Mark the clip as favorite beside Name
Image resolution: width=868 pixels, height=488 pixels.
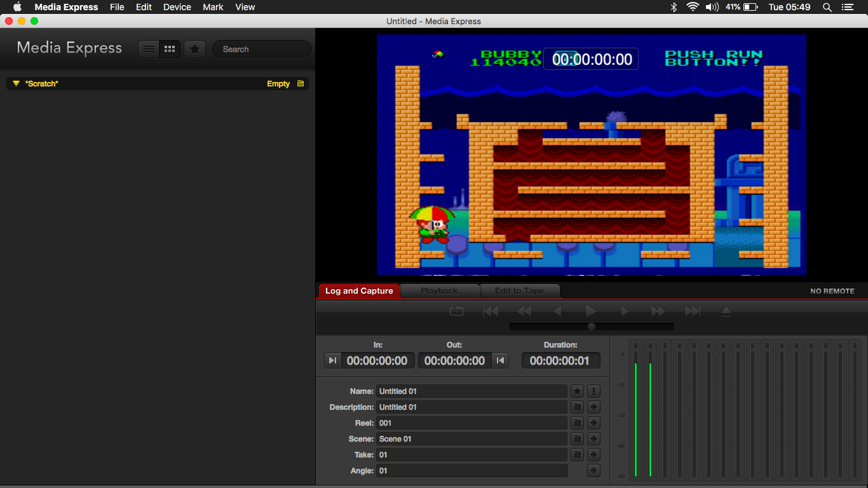pyautogui.click(x=577, y=391)
